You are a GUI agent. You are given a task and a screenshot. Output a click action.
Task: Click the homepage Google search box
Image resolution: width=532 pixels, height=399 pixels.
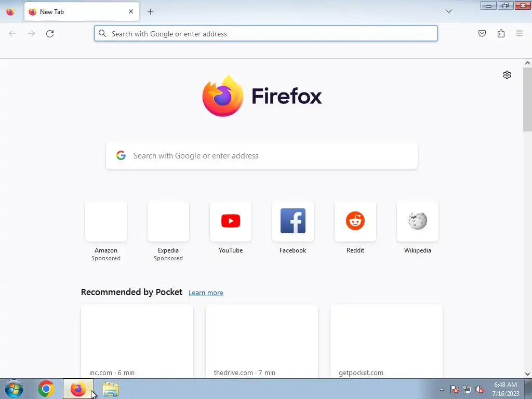click(x=262, y=156)
